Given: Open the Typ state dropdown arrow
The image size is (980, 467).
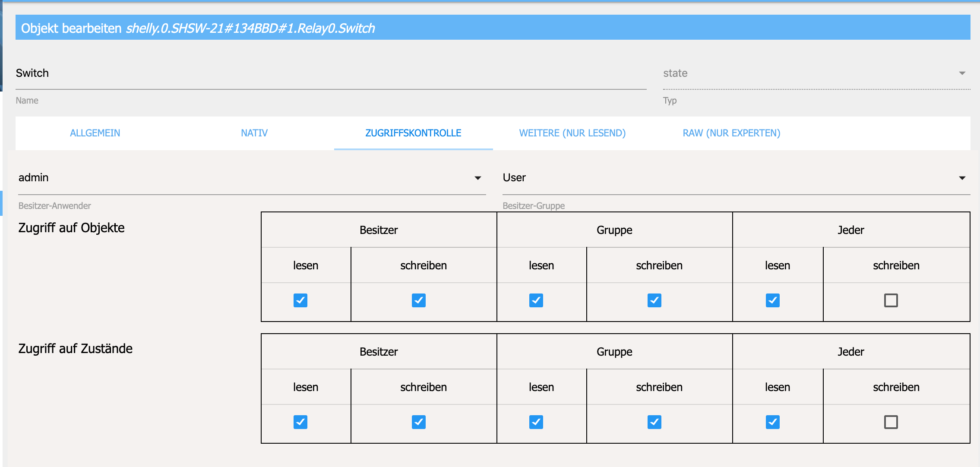Looking at the screenshot, I should 962,73.
